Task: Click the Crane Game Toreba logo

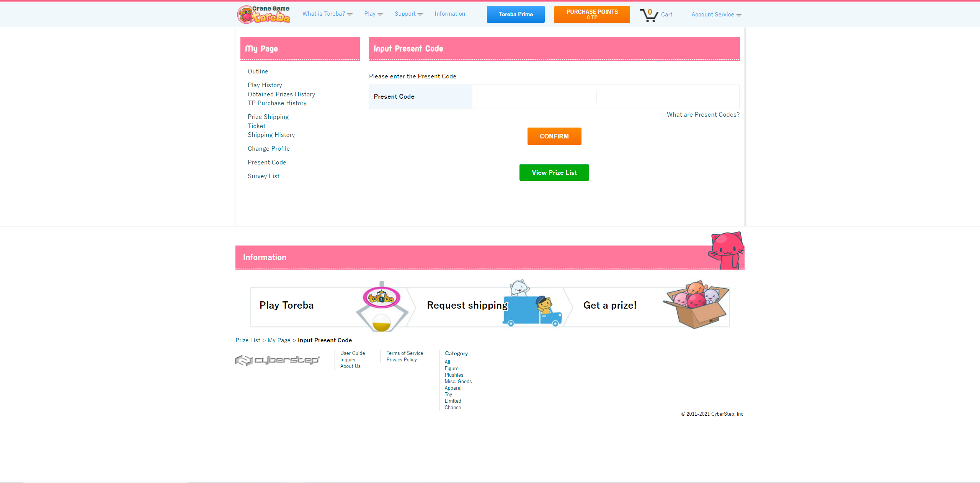Action: (x=263, y=15)
